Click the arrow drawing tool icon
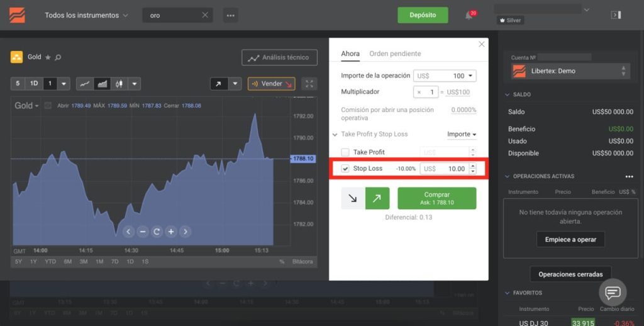Image resolution: width=644 pixels, height=326 pixels. (x=219, y=84)
